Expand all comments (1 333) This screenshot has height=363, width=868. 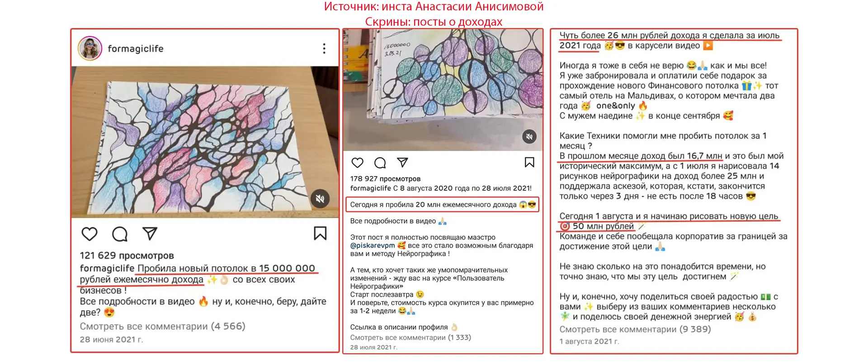(x=410, y=337)
